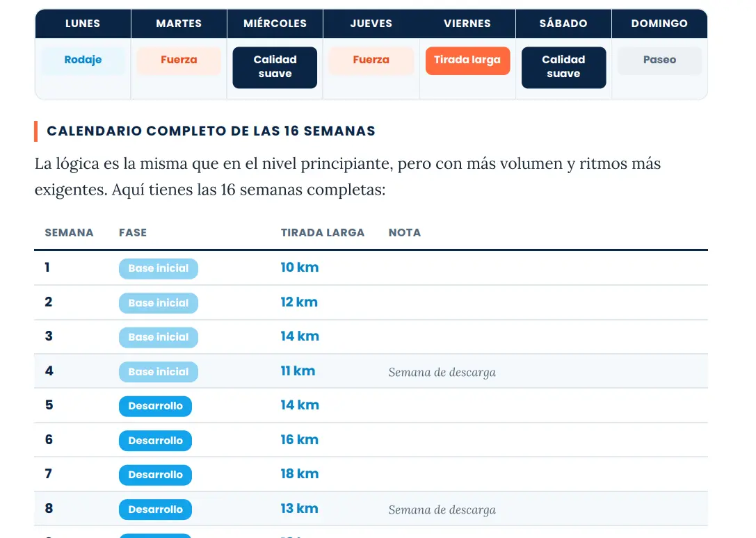Click the 13 km value
This screenshot has width=756, height=538.
[300, 509]
